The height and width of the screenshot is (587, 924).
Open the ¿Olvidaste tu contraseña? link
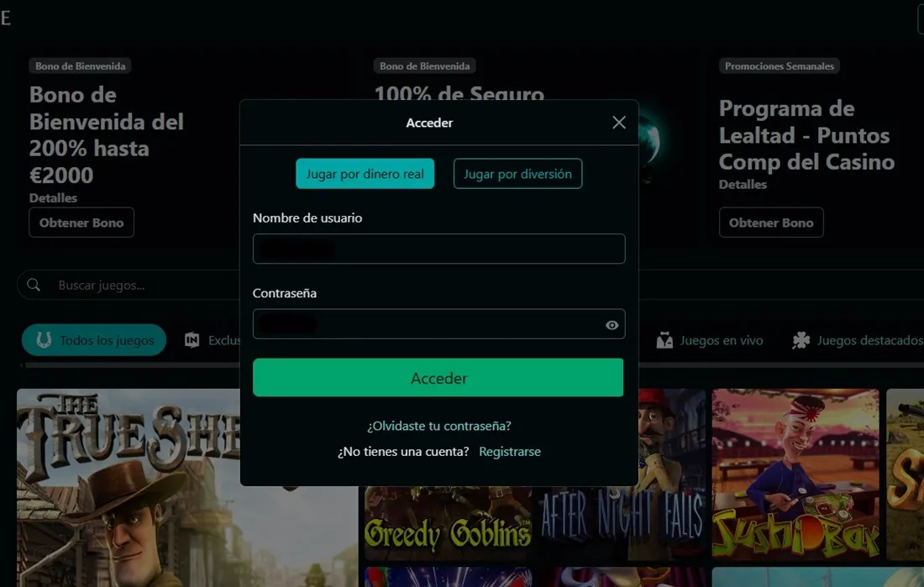(x=438, y=426)
